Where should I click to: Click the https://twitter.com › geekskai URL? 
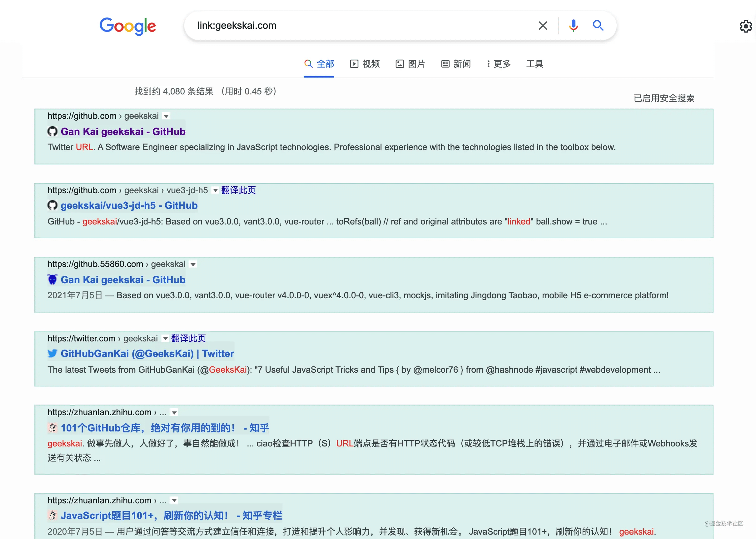[x=102, y=338]
